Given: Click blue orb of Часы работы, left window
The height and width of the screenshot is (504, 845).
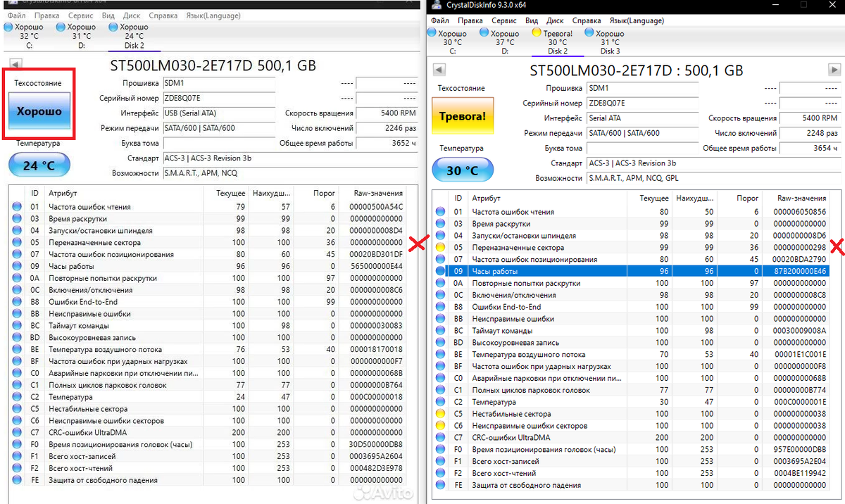Looking at the screenshot, I should (x=17, y=266).
